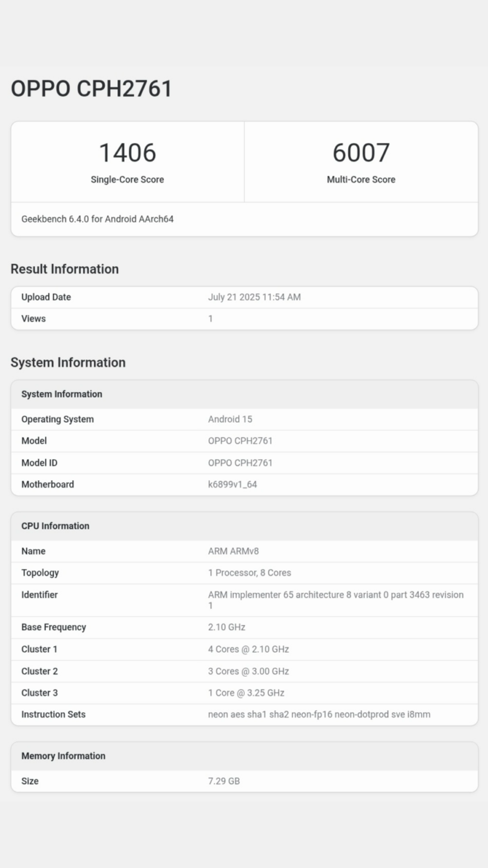Select the 6007 multi-core score
Screen dimensions: 488x868
361,153
